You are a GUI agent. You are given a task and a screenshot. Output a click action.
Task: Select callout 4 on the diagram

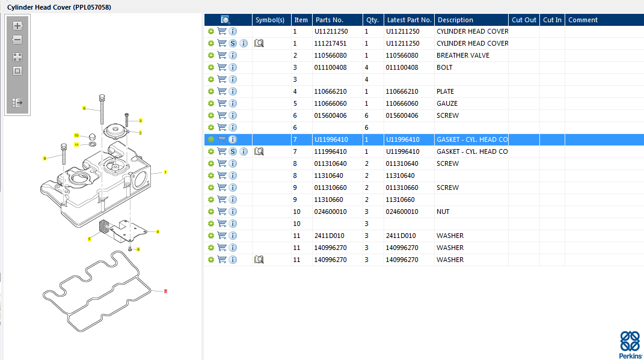pyautogui.click(x=158, y=232)
